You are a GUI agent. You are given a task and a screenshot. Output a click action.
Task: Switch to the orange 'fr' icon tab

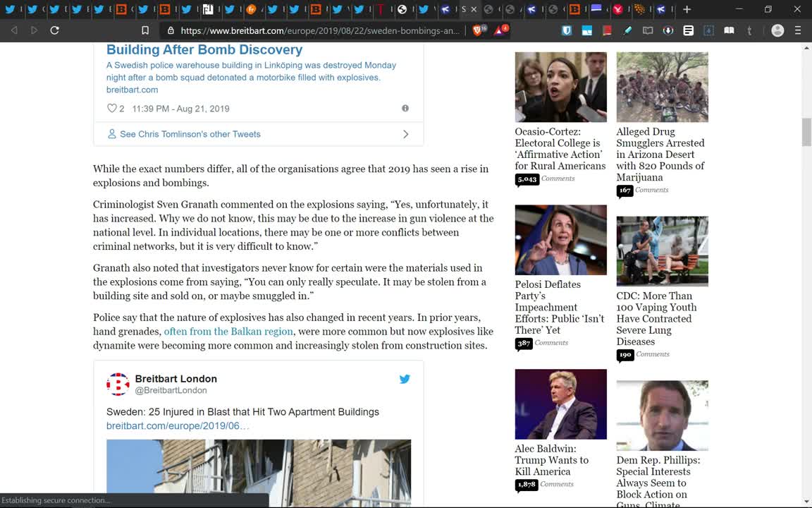(251, 9)
